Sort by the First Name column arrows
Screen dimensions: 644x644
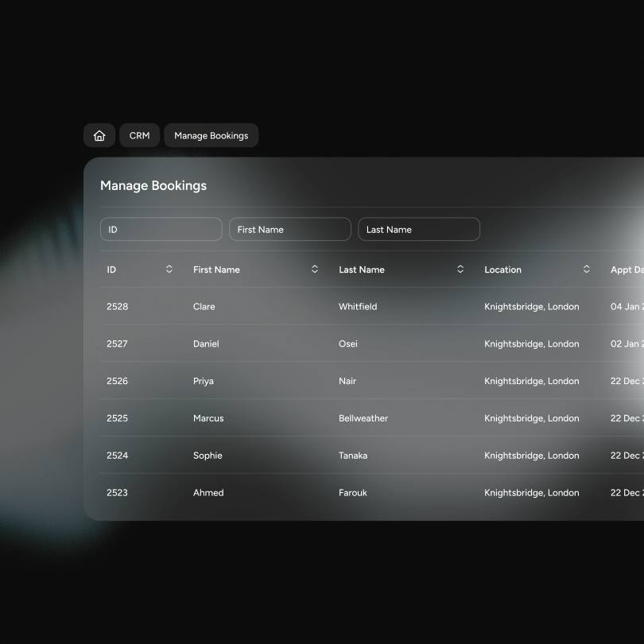point(315,270)
